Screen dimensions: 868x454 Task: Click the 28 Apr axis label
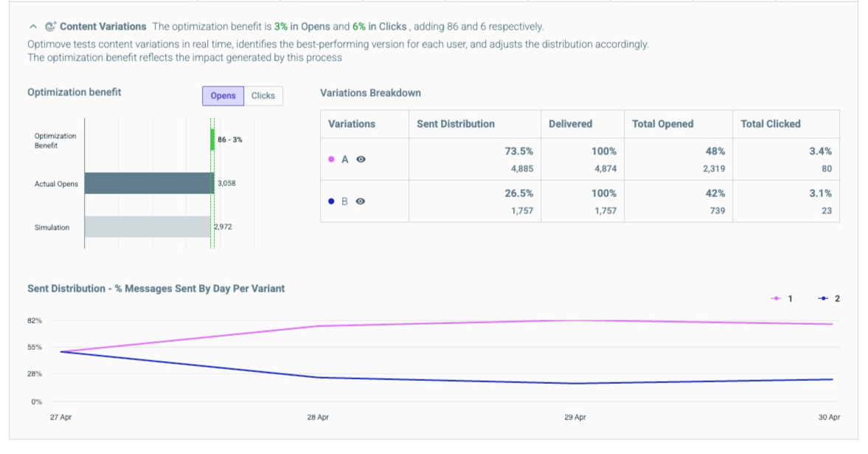coord(318,417)
